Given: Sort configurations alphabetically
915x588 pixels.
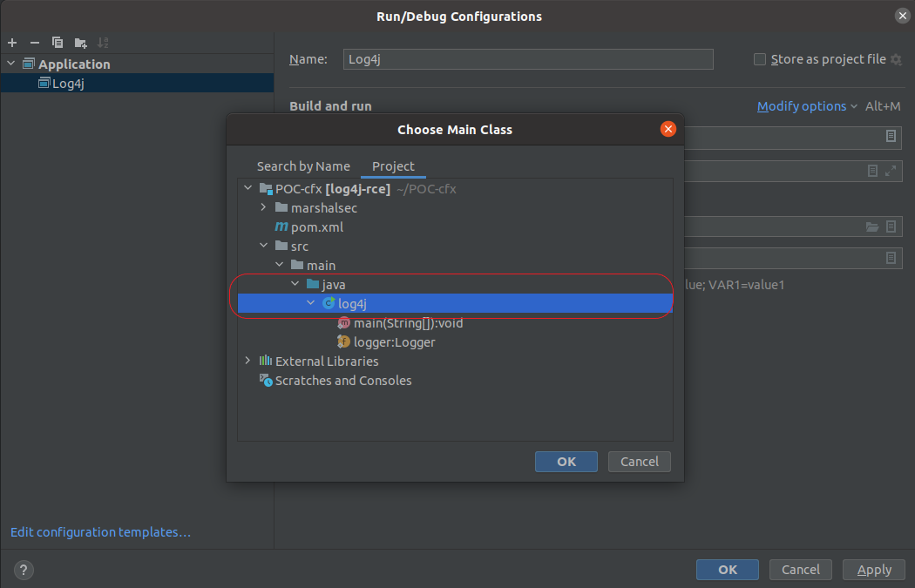Looking at the screenshot, I should click(x=103, y=43).
